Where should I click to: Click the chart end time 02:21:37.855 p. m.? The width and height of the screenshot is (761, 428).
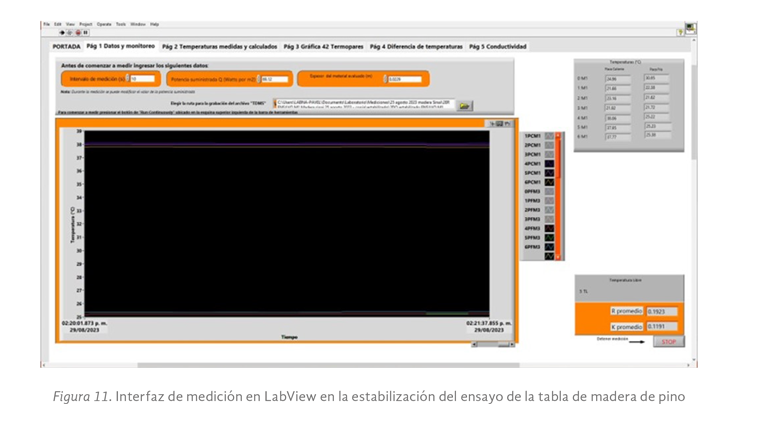click(x=489, y=323)
